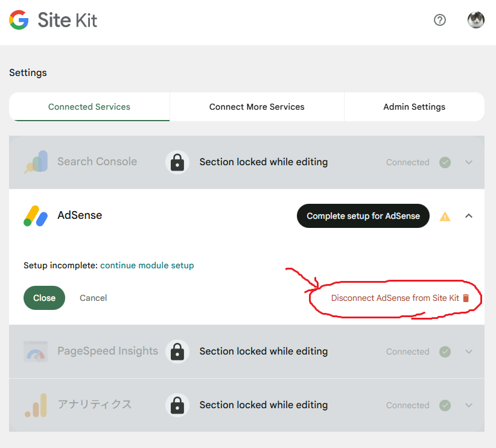Click the lock icon in Search Console row

point(177,162)
